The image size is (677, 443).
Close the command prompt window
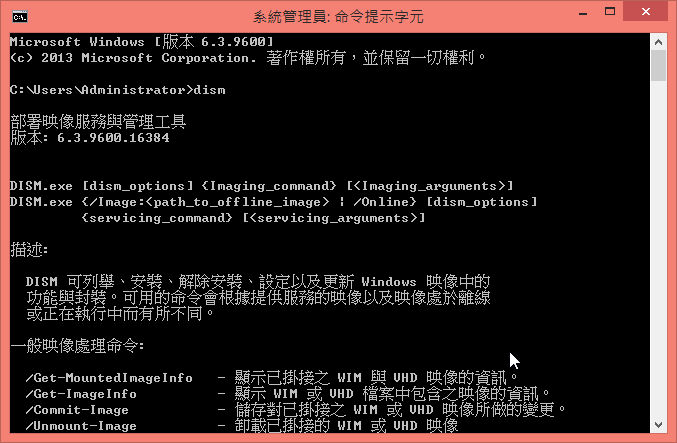pos(645,12)
